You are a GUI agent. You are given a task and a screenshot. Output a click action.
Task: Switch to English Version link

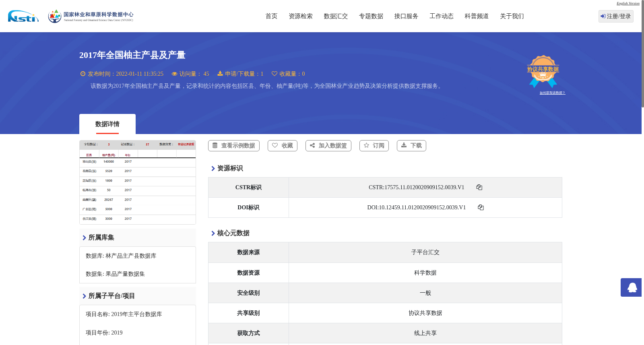pyautogui.click(x=628, y=3)
